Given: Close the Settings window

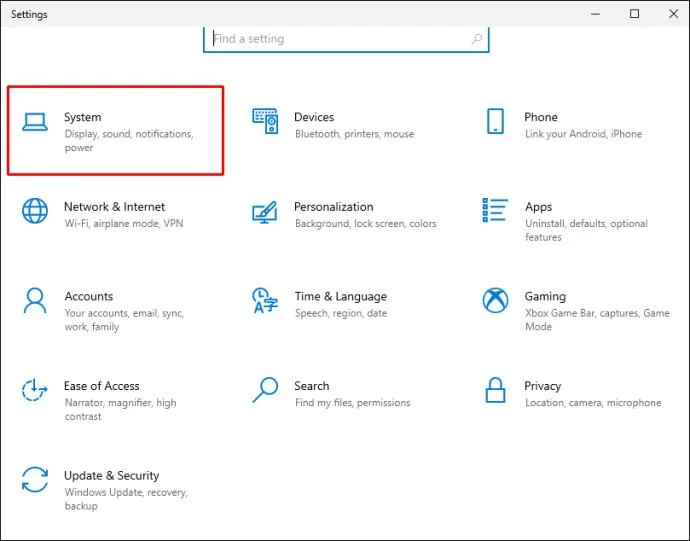Looking at the screenshot, I should tap(673, 14).
